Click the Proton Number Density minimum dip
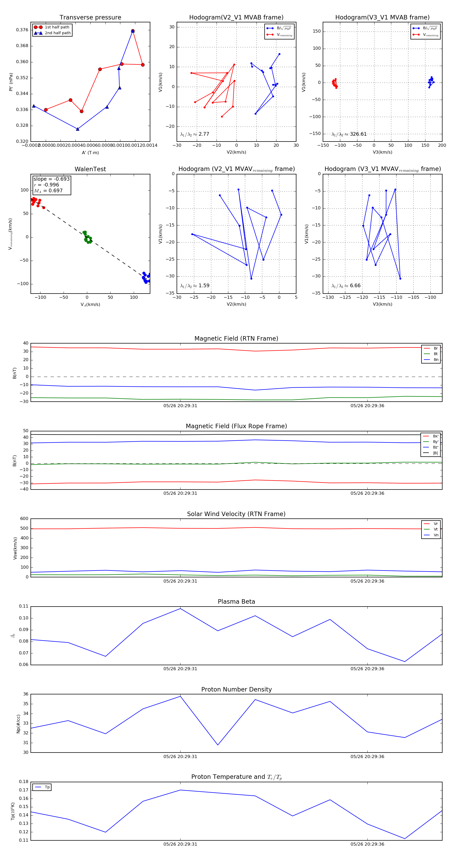Image resolution: width=473 pixels, height=868 pixels. [x=218, y=745]
